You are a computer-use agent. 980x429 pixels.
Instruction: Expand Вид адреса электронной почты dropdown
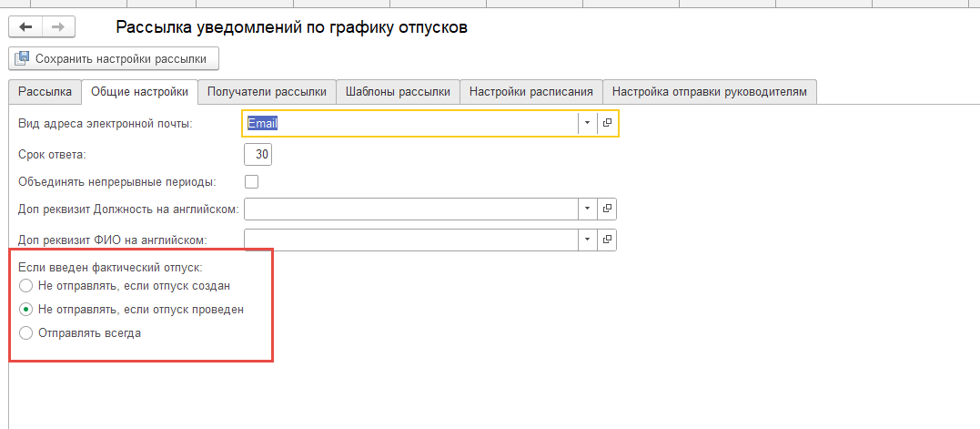[x=588, y=124]
